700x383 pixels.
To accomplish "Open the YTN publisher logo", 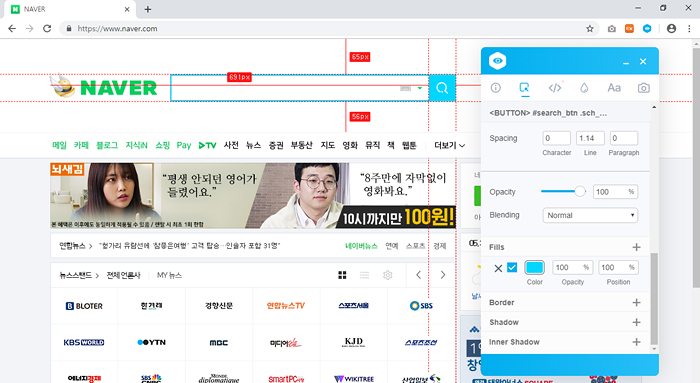I will click(151, 342).
